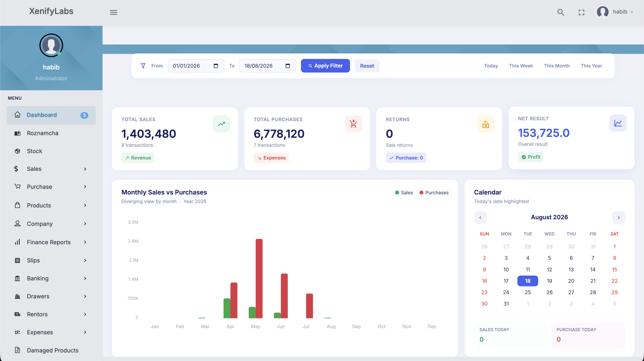This screenshot has width=644, height=361.
Task: Click the Profit status tag
Action: click(531, 157)
